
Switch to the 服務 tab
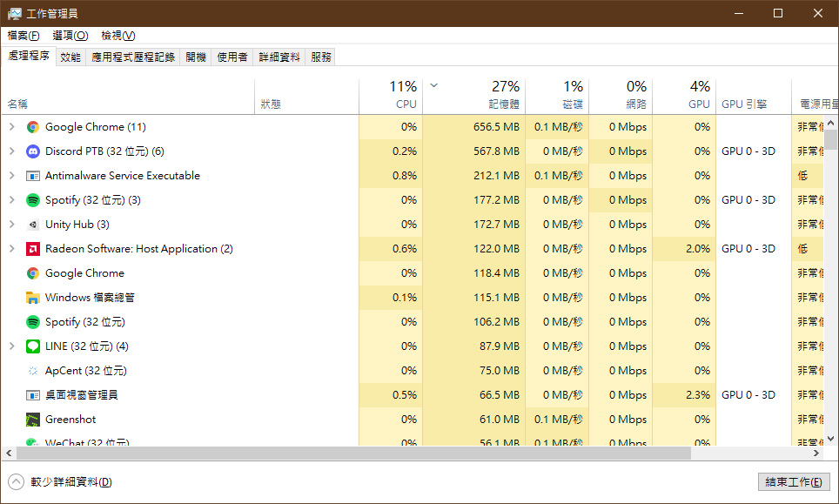click(320, 57)
